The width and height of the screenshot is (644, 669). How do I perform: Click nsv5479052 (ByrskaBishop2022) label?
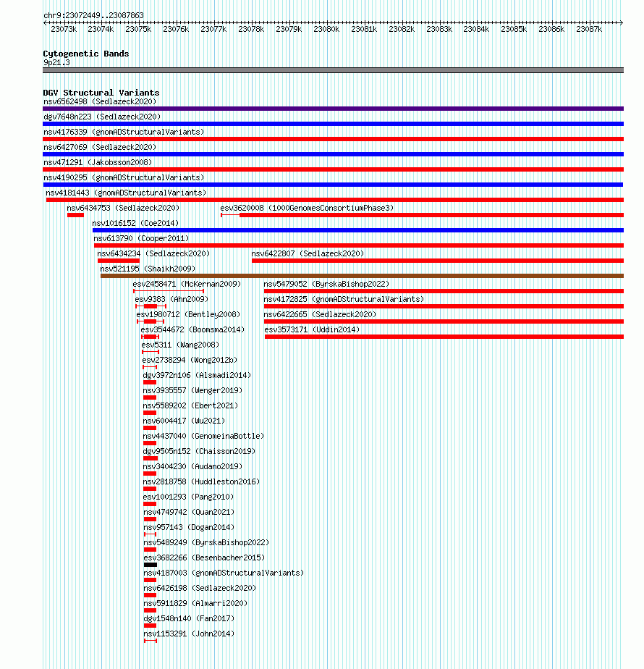click(326, 284)
